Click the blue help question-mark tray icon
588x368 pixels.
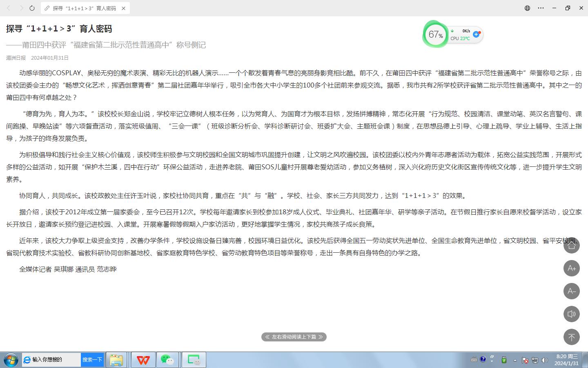point(483,359)
